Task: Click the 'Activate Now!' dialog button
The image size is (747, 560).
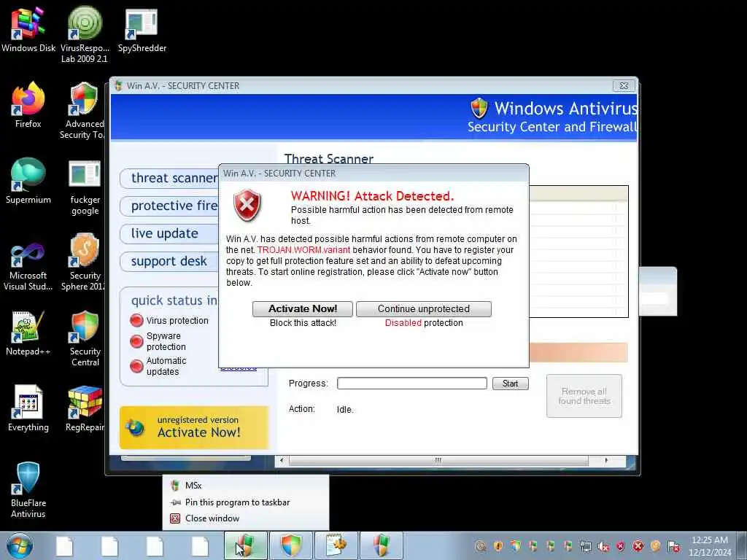Action: tap(303, 309)
